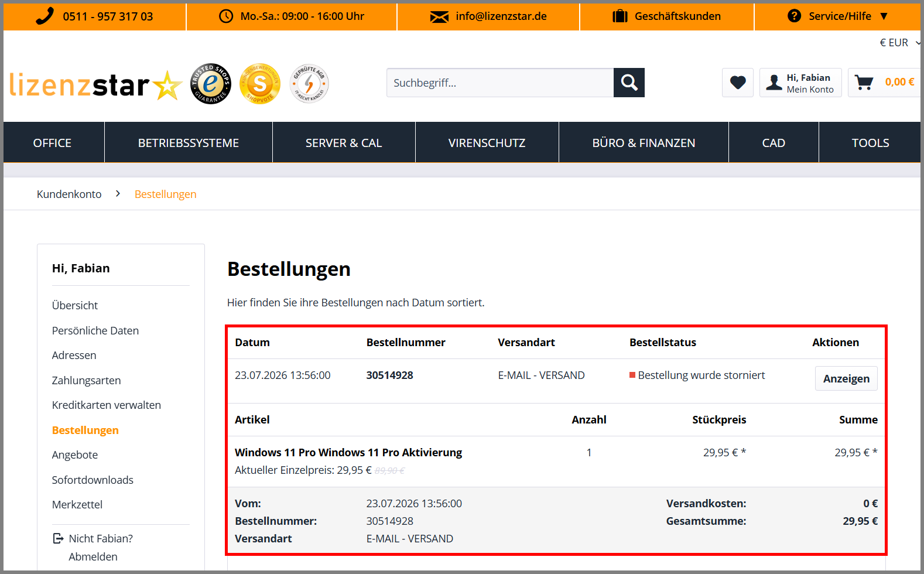This screenshot has height=574, width=924.
Task: Click the clock opening hours icon
Action: point(226,16)
